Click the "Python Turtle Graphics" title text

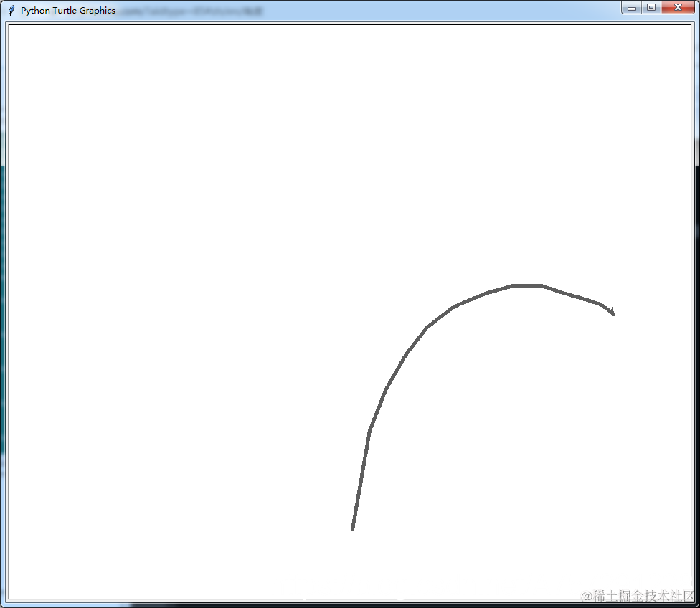click(x=68, y=10)
